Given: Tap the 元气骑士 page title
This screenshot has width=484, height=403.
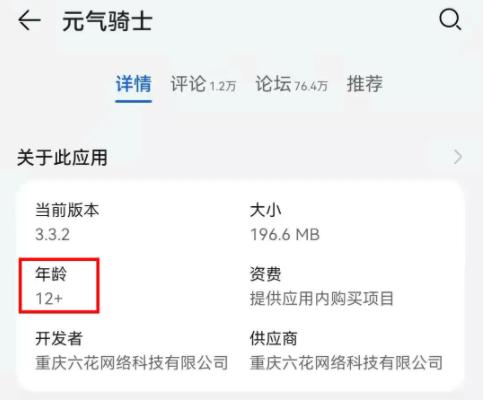Looking at the screenshot, I should coord(107,21).
